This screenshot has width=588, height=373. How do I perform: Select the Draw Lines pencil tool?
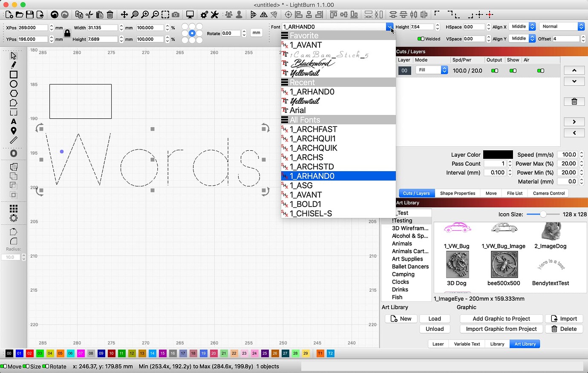tap(13, 65)
